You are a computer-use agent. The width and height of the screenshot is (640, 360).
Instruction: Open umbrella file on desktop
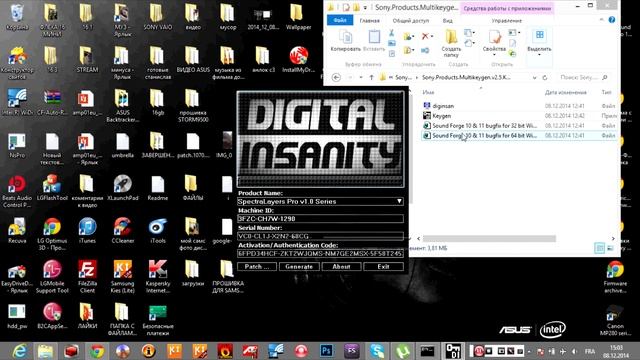coord(122,145)
